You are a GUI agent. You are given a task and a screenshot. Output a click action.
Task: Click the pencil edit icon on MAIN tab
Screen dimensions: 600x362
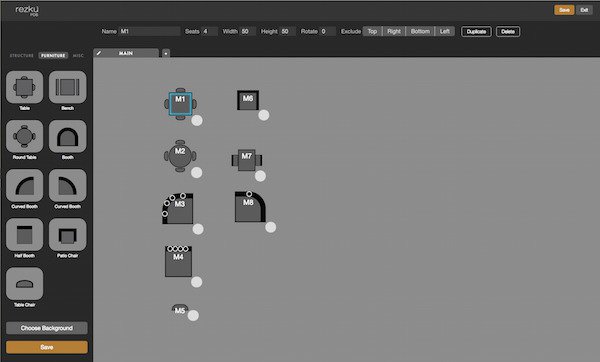tap(99, 53)
